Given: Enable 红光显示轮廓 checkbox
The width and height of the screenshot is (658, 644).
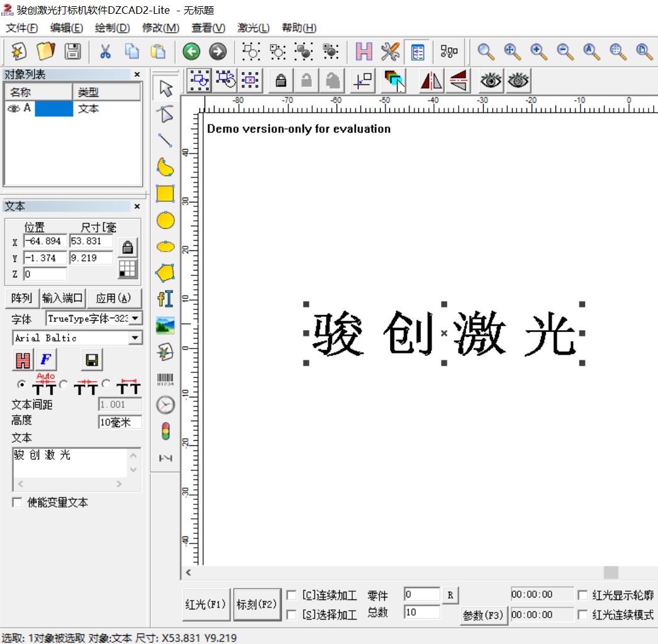Looking at the screenshot, I should click(x=582, y=595).
